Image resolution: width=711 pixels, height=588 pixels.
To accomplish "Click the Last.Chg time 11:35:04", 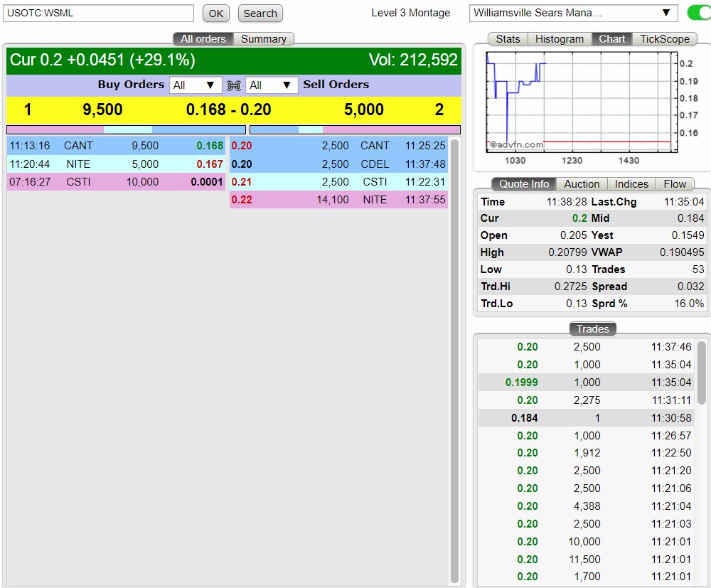I will 684,202.
